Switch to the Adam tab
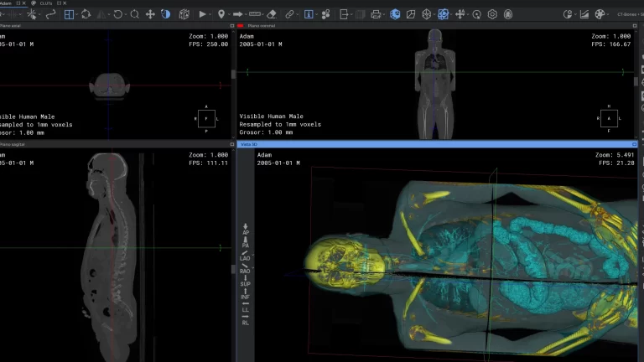The height and width of the screenshot is (362, 644). pyautogui.click(x=7, y=3)
